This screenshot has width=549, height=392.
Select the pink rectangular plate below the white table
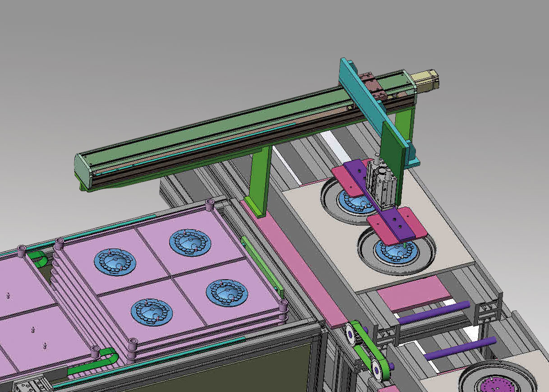click(x=414, y=292)
